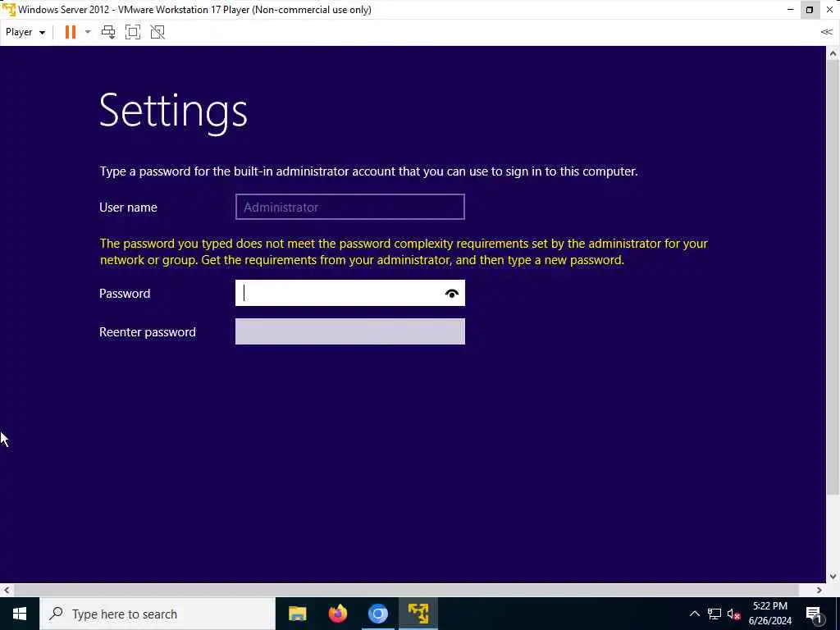Open the notification center icon
The height and width of the screenshot is (630, 840).
814,614
